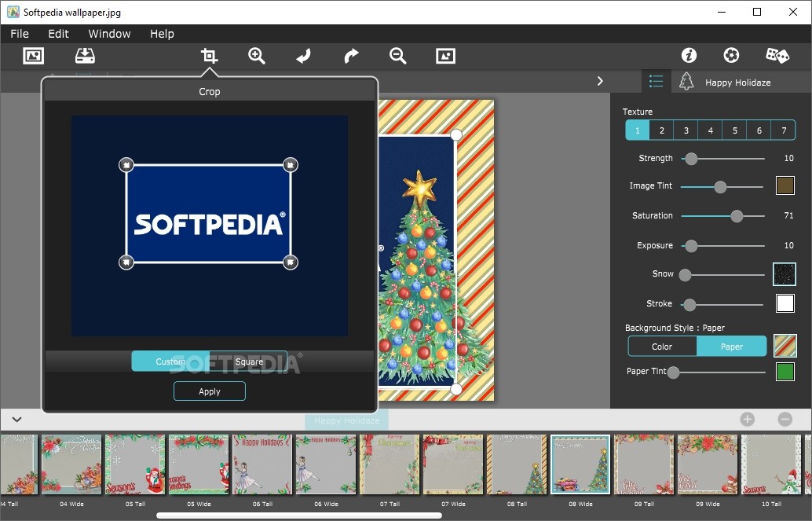Click the Apply crop button
Viewport: 812px width, 521px height.
pyautogui.click(x=209, y=391)
